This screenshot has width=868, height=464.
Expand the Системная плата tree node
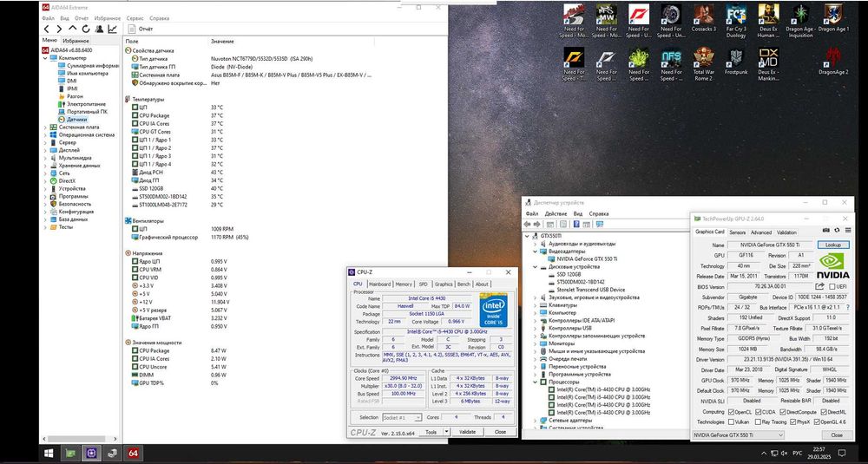pos(44,127)
